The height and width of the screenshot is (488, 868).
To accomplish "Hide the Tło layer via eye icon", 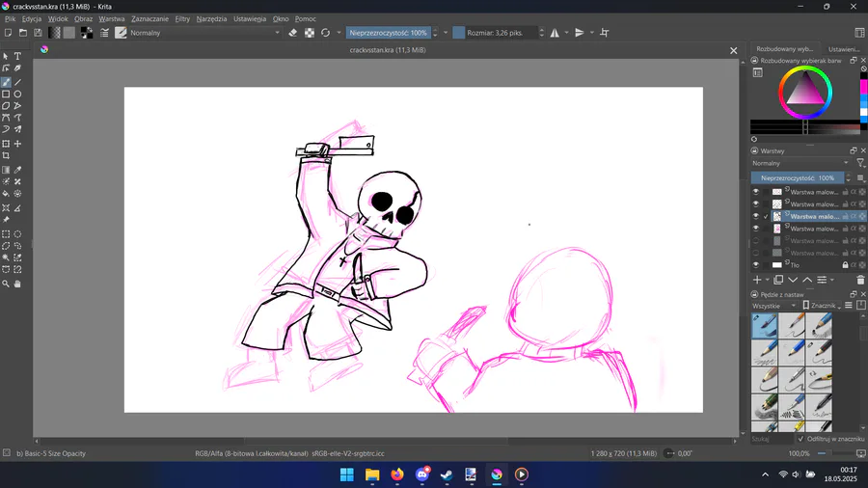I will point(755,265).
